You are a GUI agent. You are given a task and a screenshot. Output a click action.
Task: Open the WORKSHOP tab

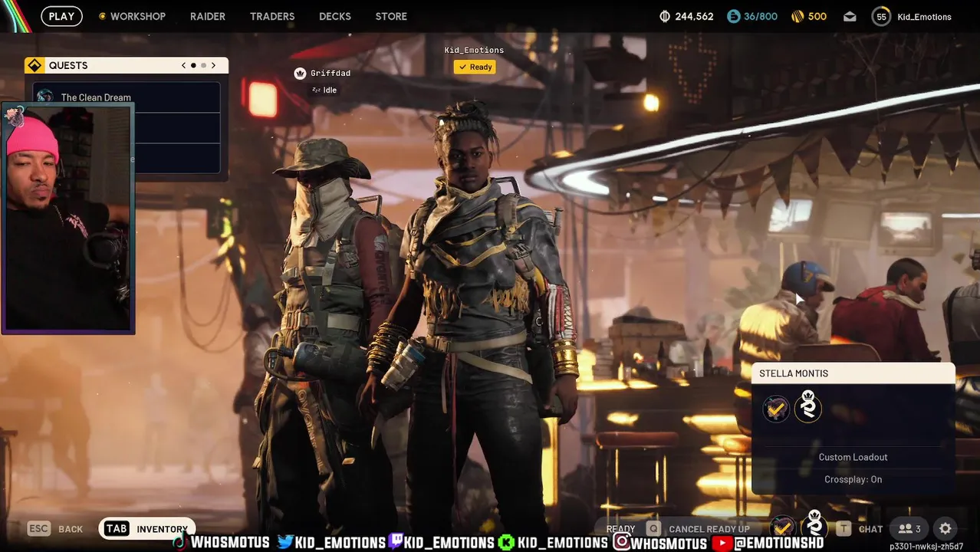coord(138,16)
